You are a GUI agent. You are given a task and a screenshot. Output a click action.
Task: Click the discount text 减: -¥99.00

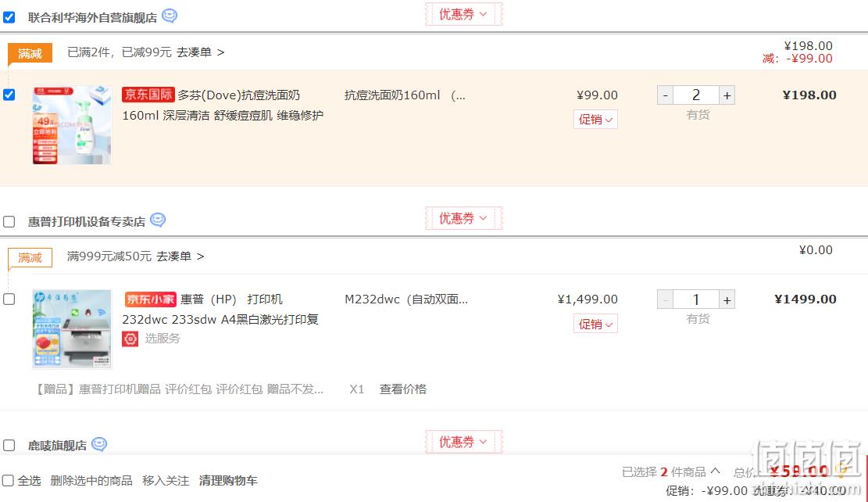pyautogui.click(x=797, y=59)
